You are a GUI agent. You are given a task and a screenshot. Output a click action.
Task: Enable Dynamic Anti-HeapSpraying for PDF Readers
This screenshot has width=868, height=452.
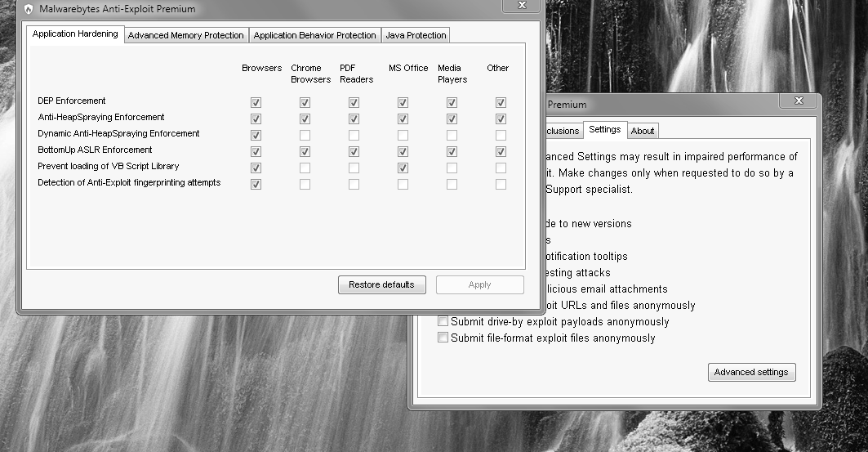tap(354, 135)
